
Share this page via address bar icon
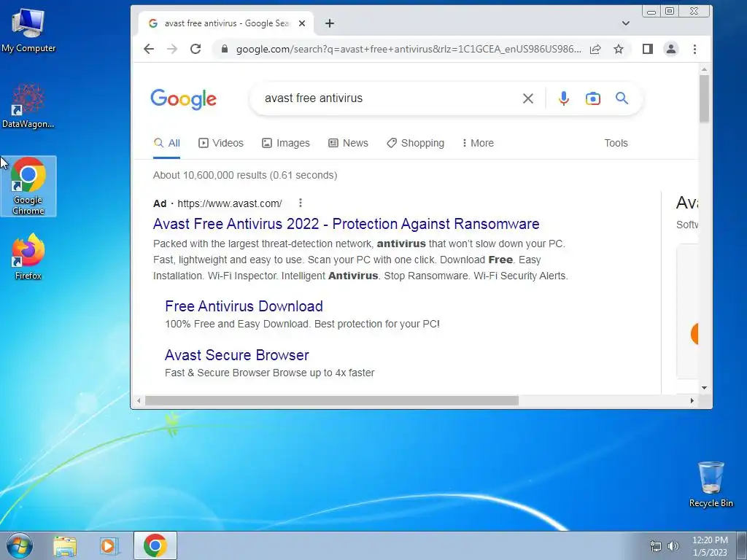[x=595, y=49]
